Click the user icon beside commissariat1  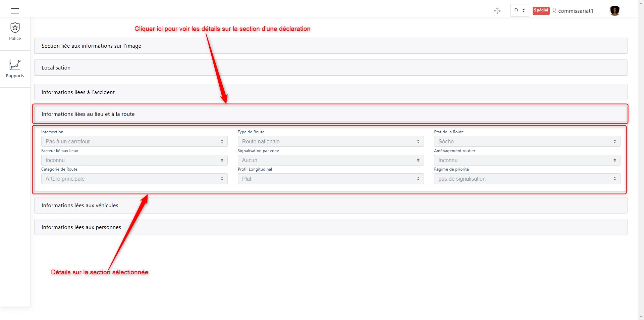pos(554,10)
